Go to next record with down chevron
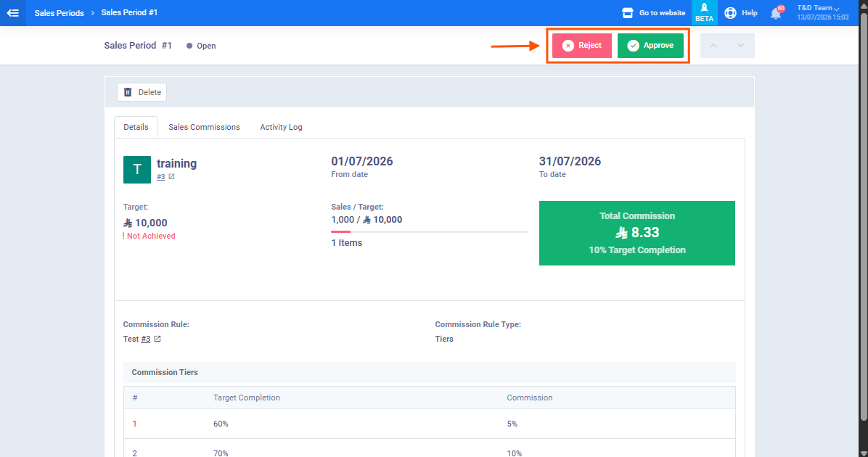 point(741,46)
